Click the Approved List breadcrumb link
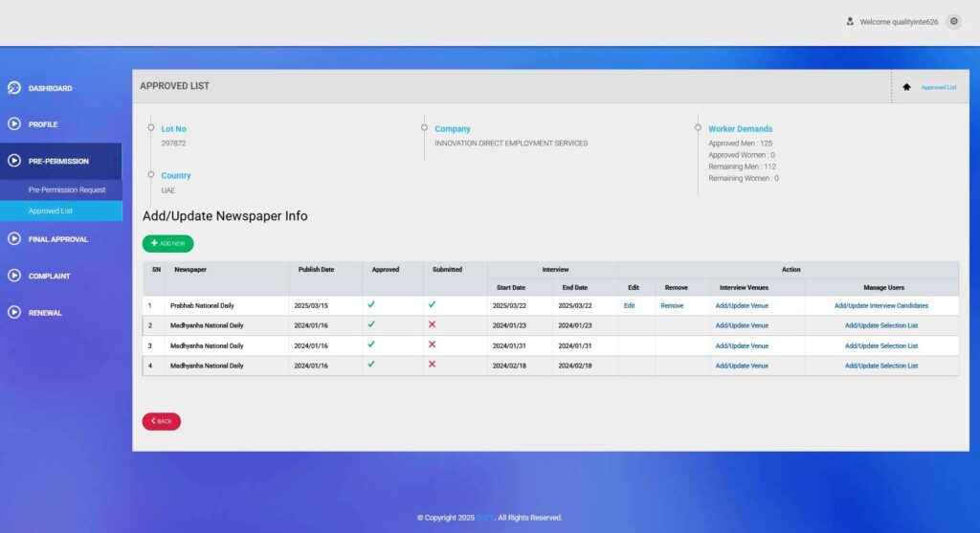This screenshot has height=533, width=980. [938, 87]
